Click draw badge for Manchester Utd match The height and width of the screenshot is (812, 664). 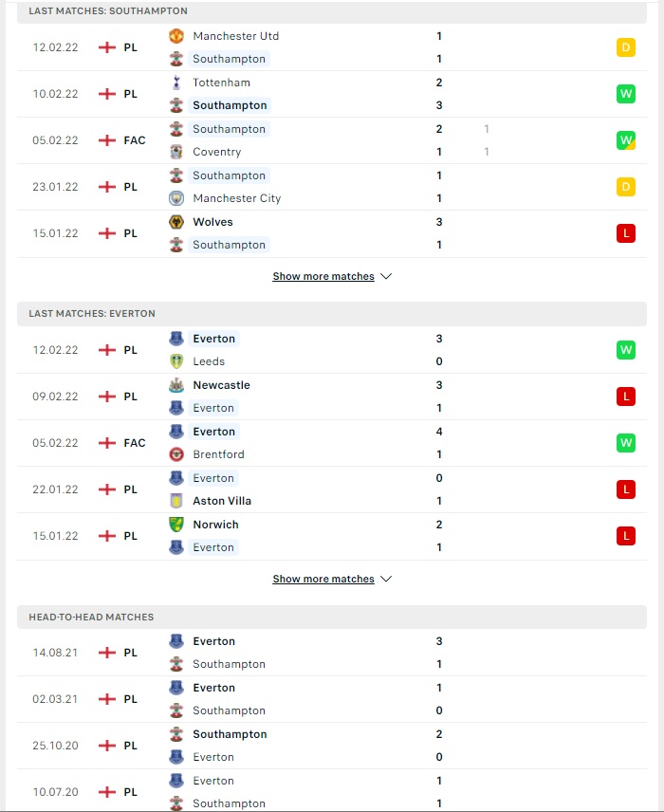point(626,47)
